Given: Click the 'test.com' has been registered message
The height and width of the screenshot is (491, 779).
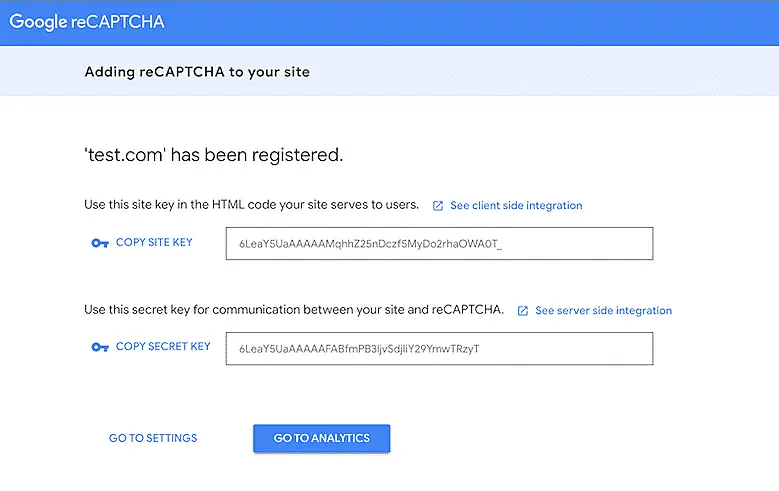Looking at the screenshot, I should pyautogui.click(x=213, y=155).
